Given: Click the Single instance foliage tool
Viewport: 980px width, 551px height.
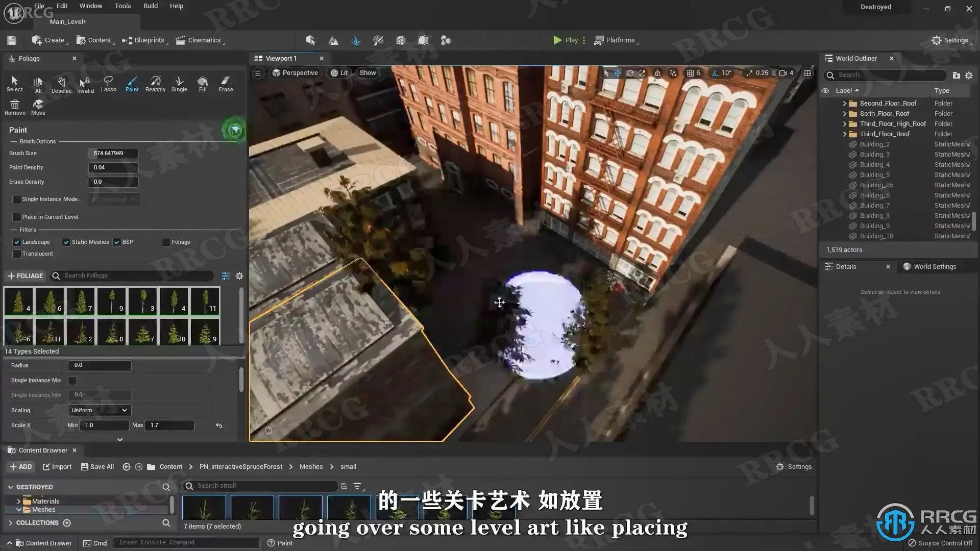Looking at the screenshot, I should tap(179, 84).
